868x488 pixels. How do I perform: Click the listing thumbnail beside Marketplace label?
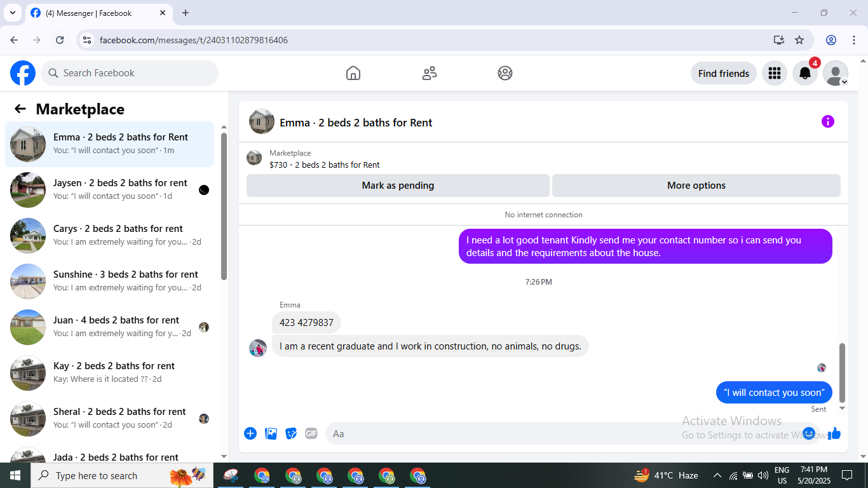(254, 158)
